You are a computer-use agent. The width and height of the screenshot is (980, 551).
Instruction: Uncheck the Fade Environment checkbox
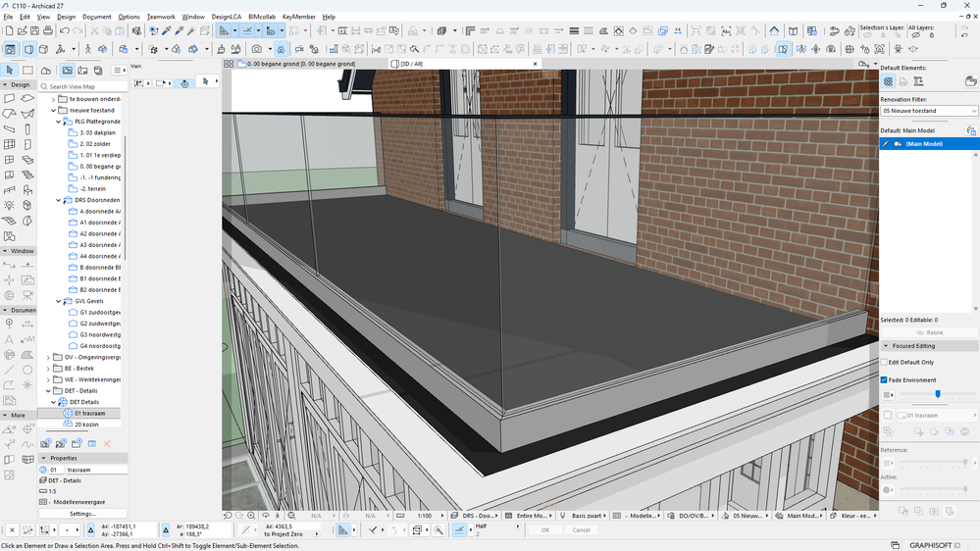pyautogui.click(x=885, y=379)
